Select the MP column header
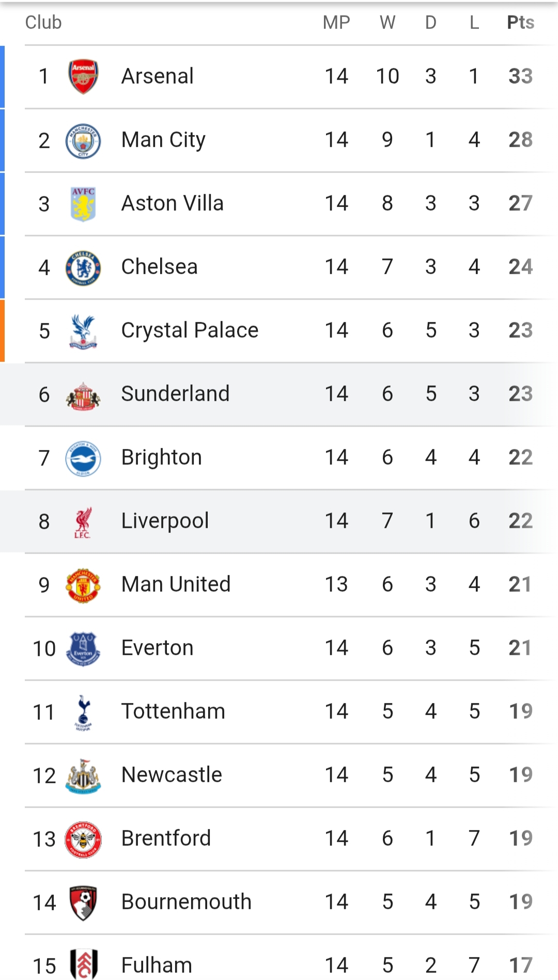This screenshot has width=558, height=980. click(x=336, y=22)
